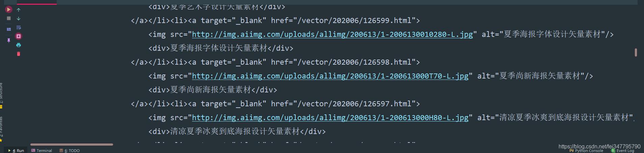Viewport: 644px width, 153px height.
Task: Jump down the stack trace
Action: pos(19,19)
